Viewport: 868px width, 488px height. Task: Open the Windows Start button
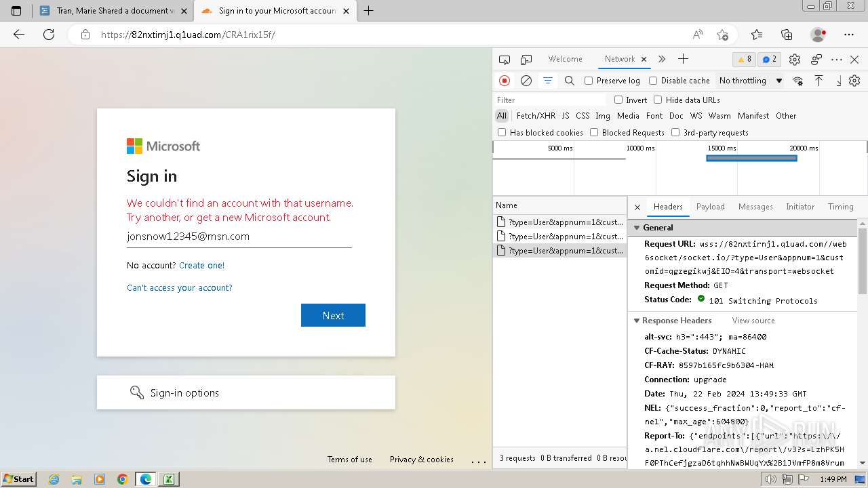pos(19,479)
